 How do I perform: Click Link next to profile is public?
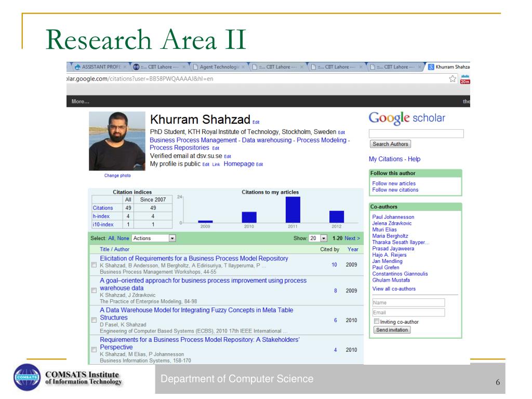coord(216,165)
